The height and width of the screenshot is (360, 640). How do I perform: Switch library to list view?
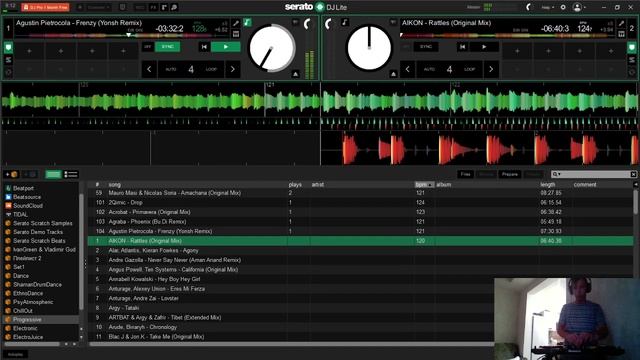(71, 174)
